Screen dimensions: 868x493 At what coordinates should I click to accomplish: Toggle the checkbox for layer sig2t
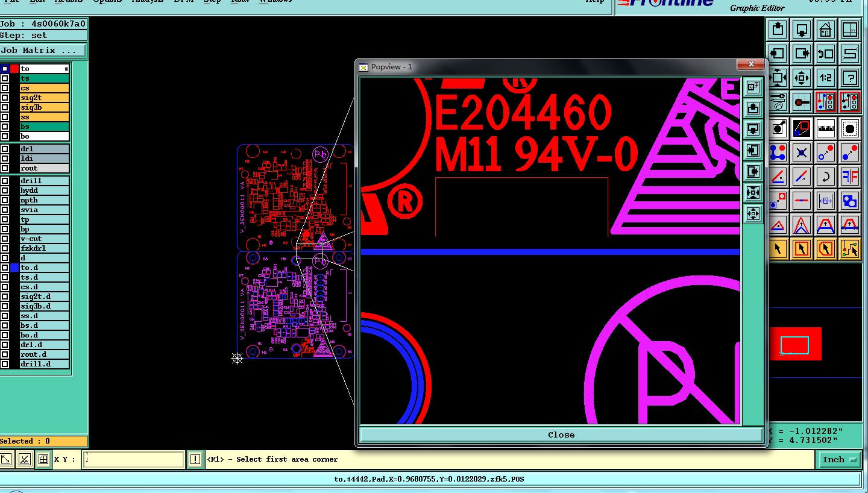tap(5, 98)
